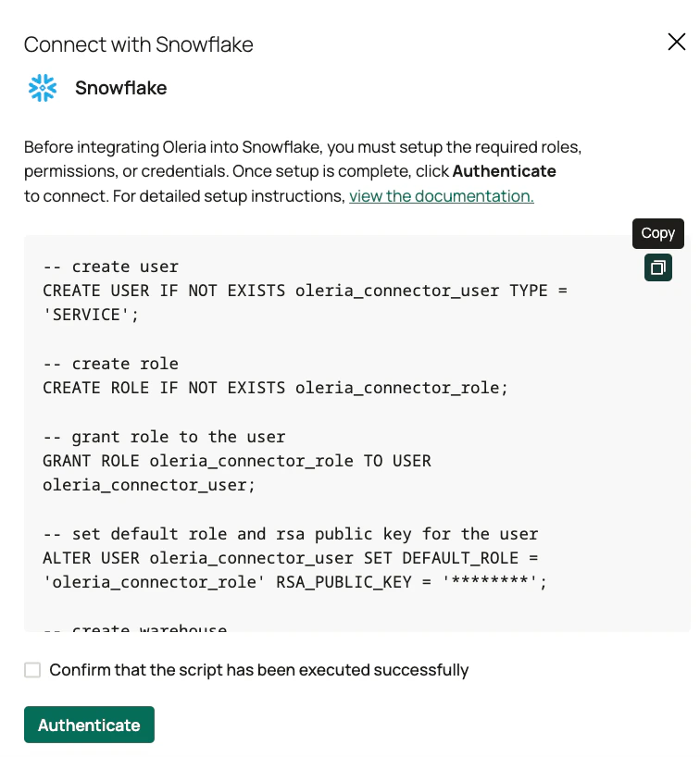Tick the script executed confirmation checkbox
Image resolution: width=700 pixels, height=757 pixels.
tap(32, 670)
